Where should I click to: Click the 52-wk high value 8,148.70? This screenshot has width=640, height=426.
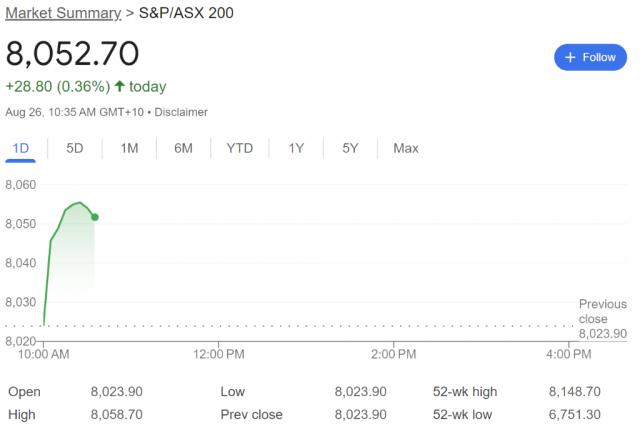point(575,392)
